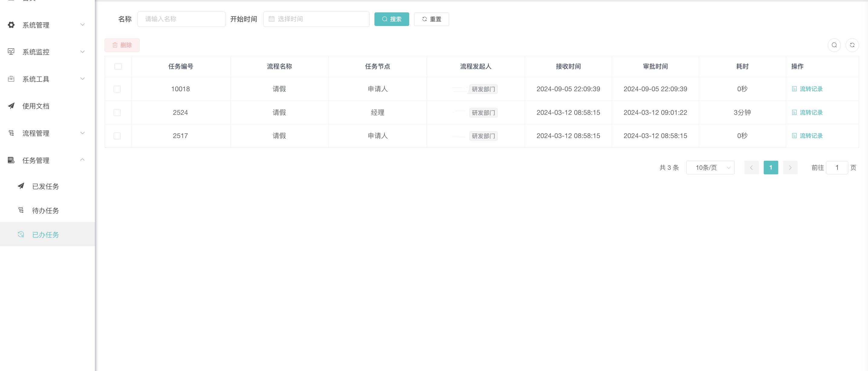Check the select-all checkbox in the table header
Viewport: 868px width, 371px height.
[x=118, y=66]
